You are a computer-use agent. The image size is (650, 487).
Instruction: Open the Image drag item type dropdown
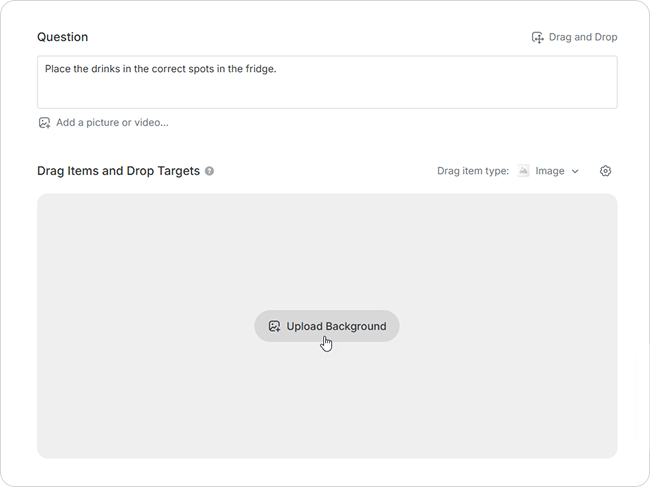(549, 171)
